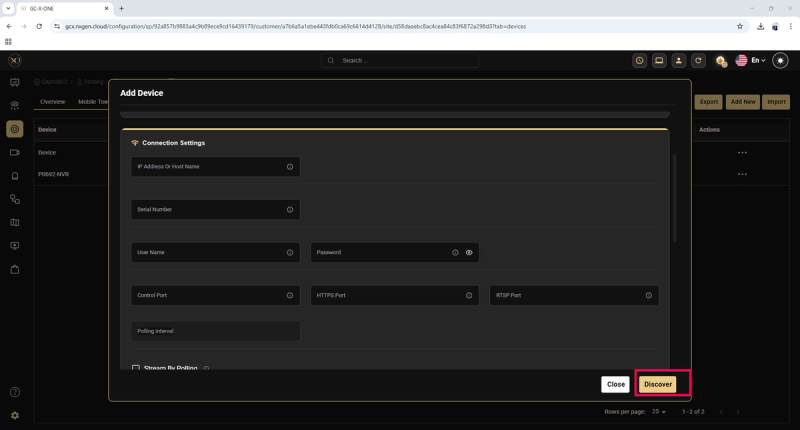The image size is (800, 430).
Task: Click the Import button
Action: click(776, 102)
